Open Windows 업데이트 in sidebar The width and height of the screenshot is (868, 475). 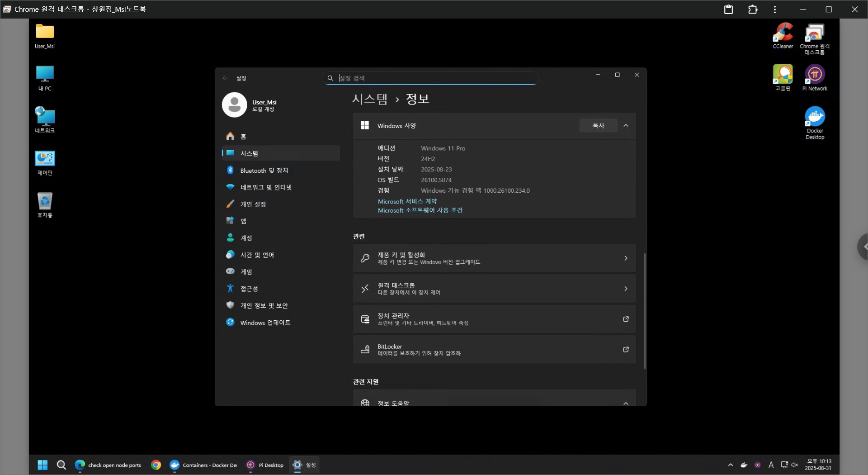coord(281,323)
